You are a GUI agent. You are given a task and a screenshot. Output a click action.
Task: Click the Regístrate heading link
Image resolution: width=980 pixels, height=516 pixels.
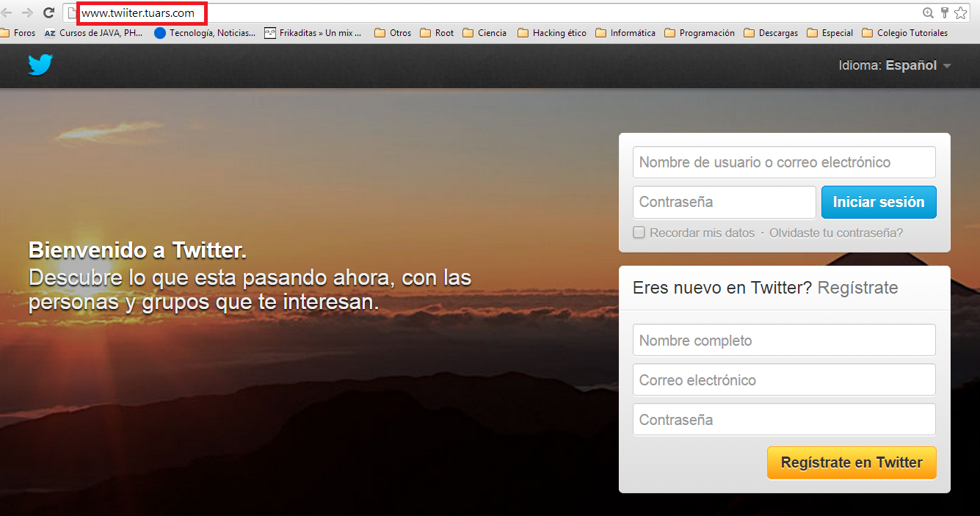click(858, 288)
